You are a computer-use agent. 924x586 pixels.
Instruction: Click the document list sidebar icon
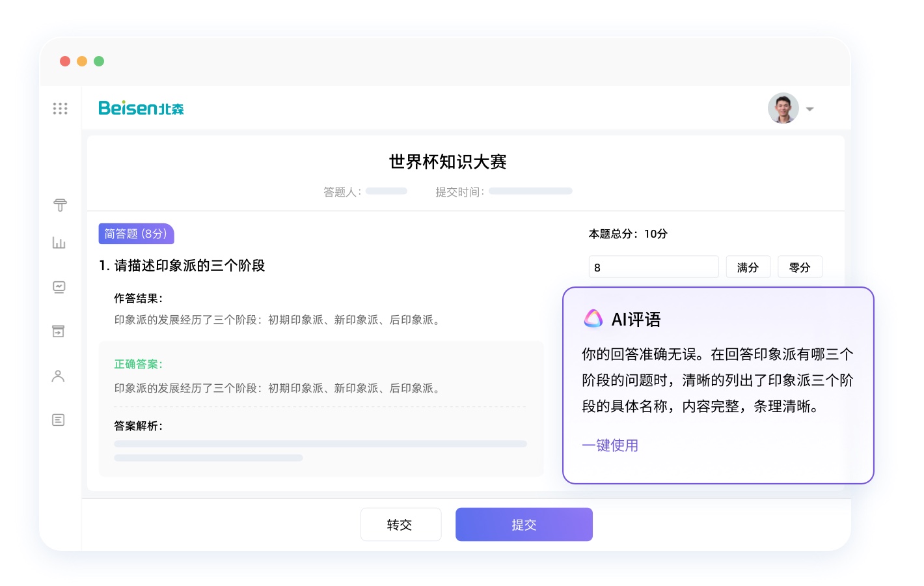[59, 420]
